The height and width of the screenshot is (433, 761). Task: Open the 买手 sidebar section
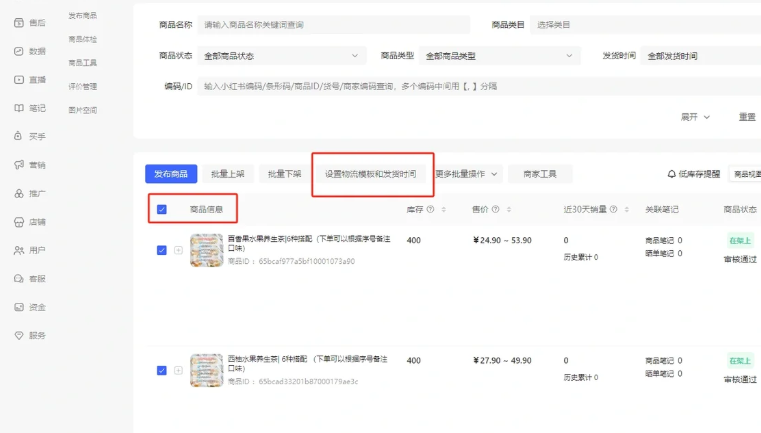coord(30,136)
